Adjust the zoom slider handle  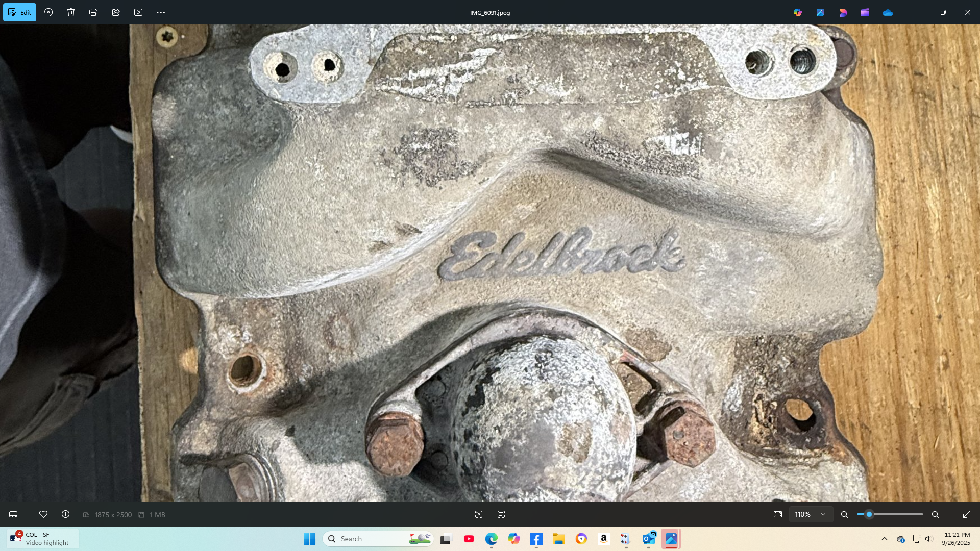point(869,515)
